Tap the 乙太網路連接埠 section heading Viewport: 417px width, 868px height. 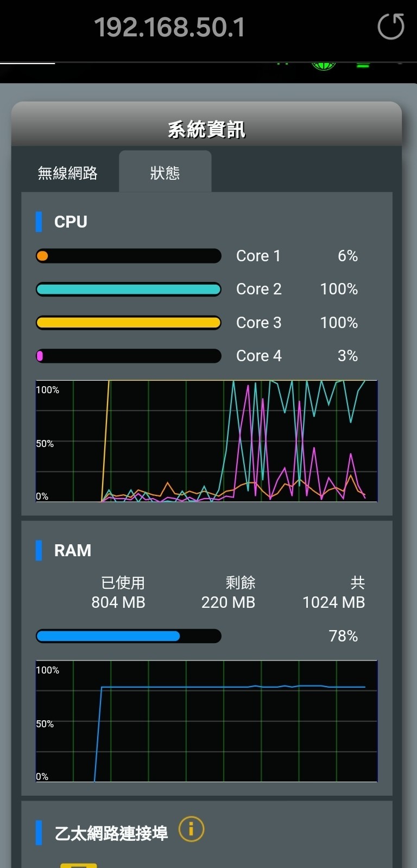click(x=111, y=833)
